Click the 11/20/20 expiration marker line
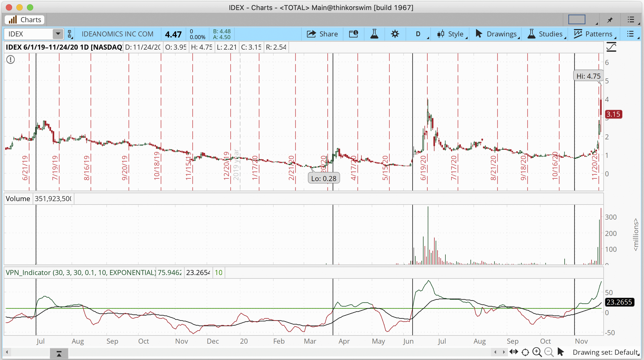This screenshot has height=360, width=644. coord(599,121)
